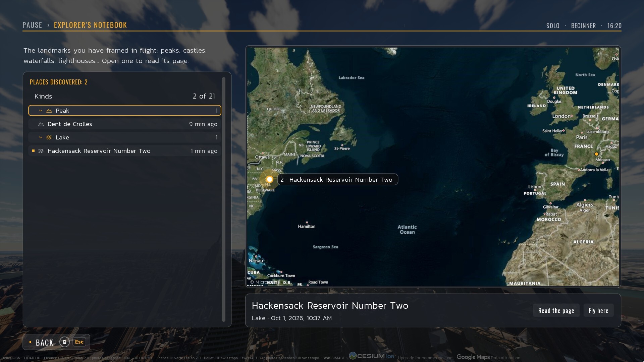The image size is (644, 362).
Task: Click the 16:20 clock
Action: (614, 26)
